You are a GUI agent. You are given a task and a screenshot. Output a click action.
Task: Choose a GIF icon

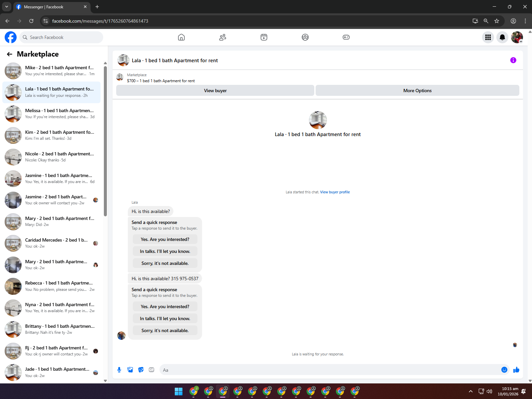(x=151, y=370)
